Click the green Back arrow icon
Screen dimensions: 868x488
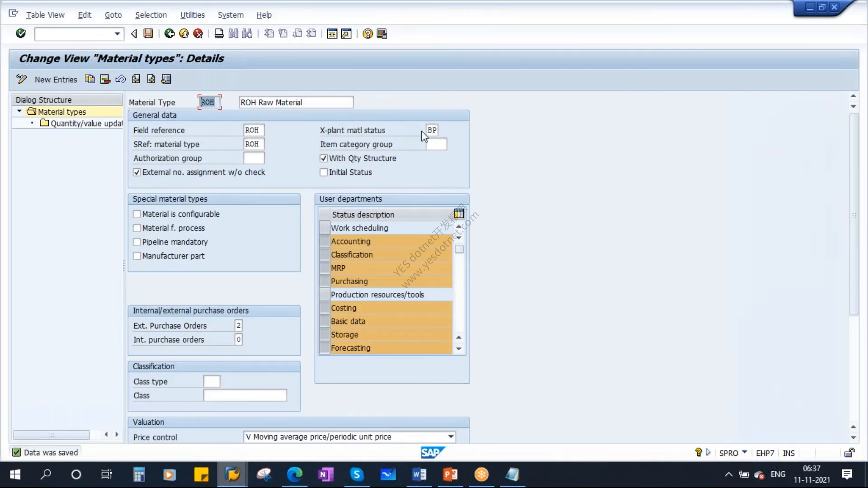(x=170, y=33)
